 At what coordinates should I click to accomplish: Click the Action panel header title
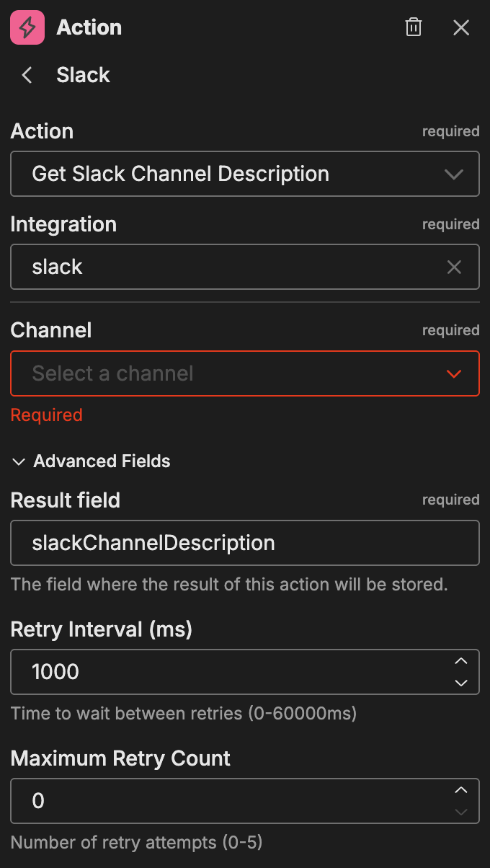click(x=89, y=27)
